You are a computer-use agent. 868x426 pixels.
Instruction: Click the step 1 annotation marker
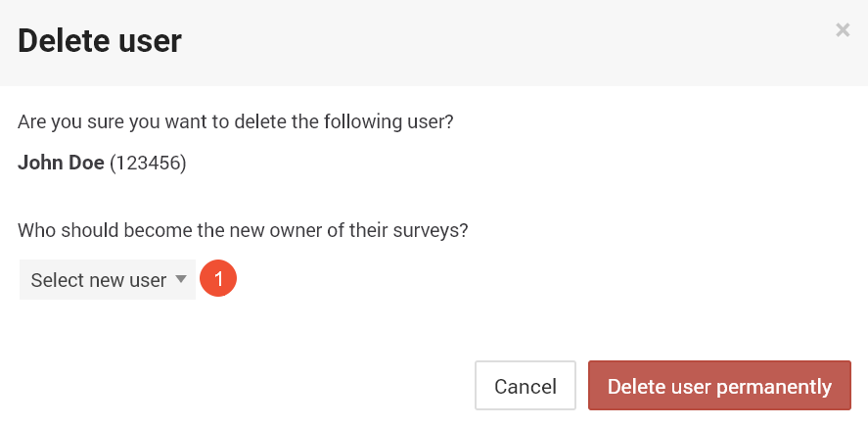(x=218, y=279)
